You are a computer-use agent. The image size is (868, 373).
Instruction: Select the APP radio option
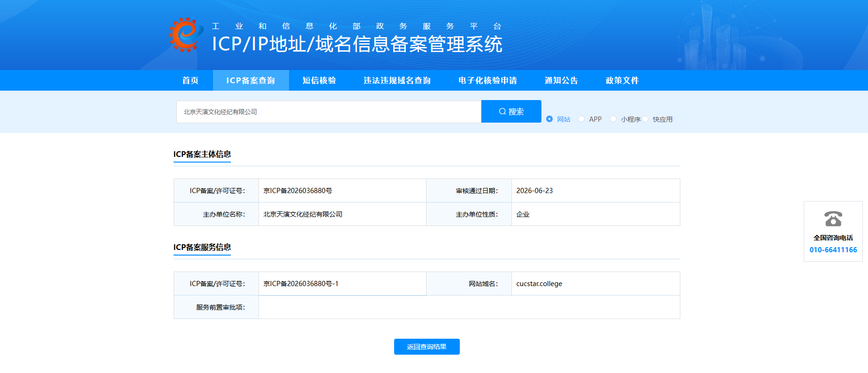coord(581,119)
